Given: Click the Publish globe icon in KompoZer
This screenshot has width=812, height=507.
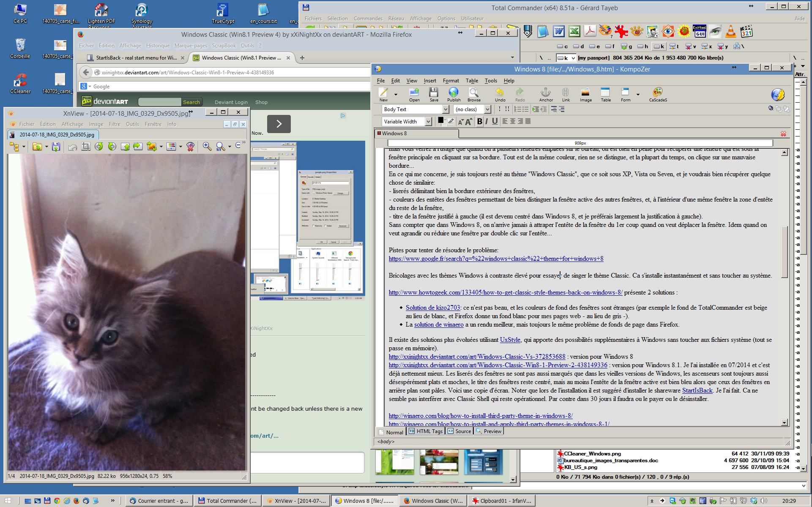Looking at the screenshot, I should pyautogui.click(x=454, y=94).
